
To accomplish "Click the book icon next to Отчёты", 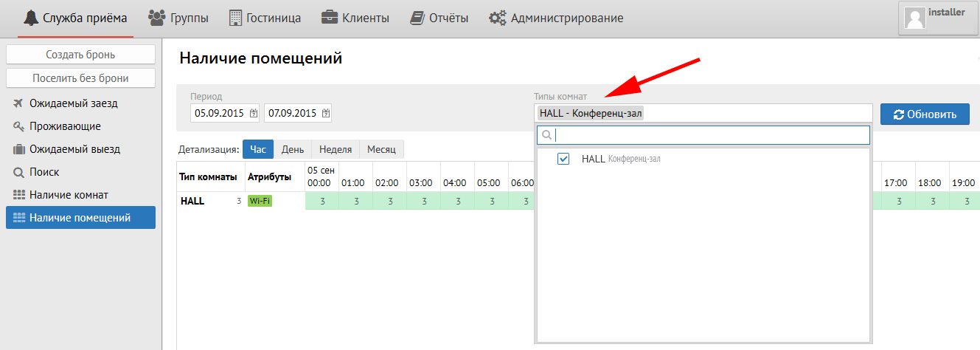I will click(417, 18).
